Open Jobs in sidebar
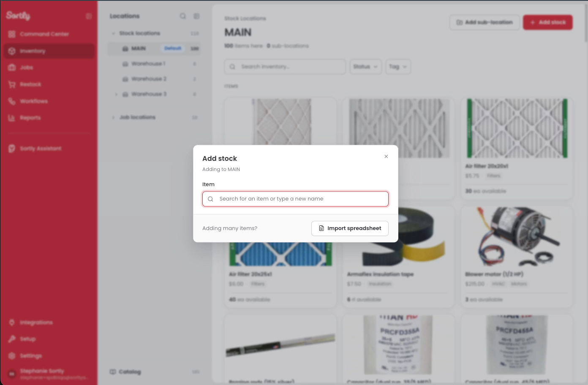 point(49,68)
